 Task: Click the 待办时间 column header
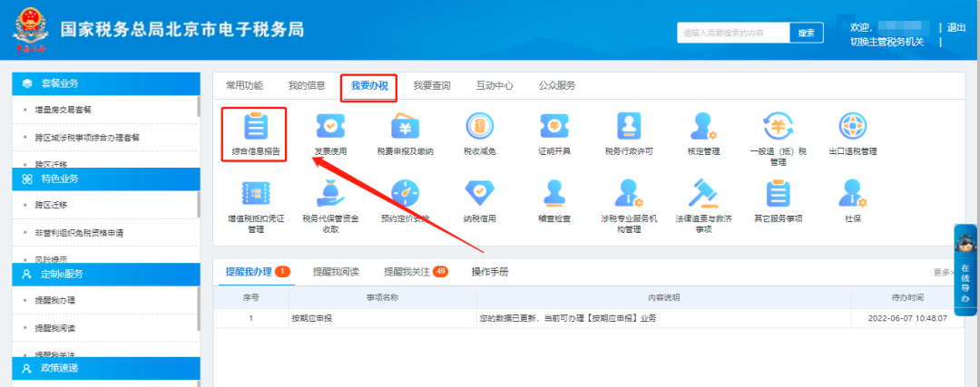[907, 298]
